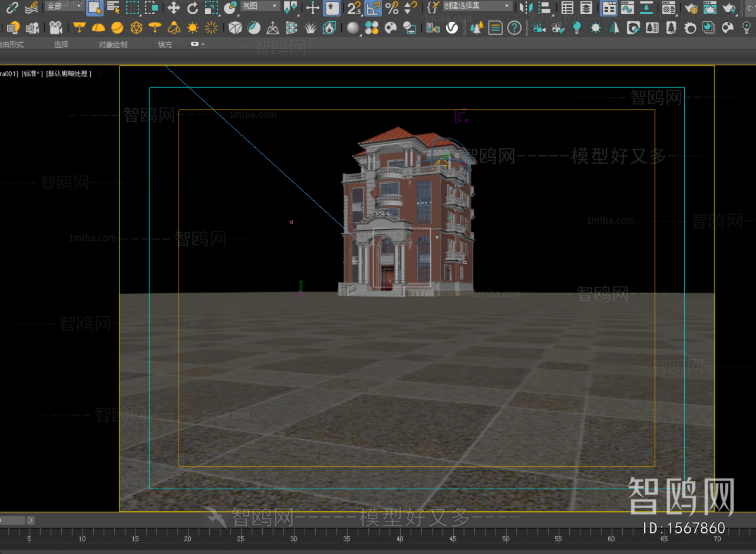The image size is (756, 554).
Task: Click Use Pivot Point Center icon
Action: coord(290,7)
